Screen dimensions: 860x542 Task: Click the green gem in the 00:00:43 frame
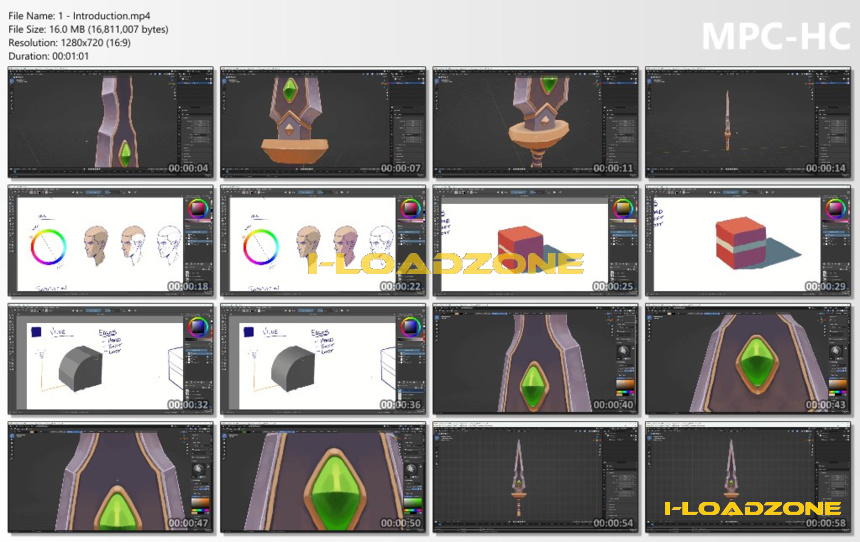pyautogui.click(x=757, y=364)
